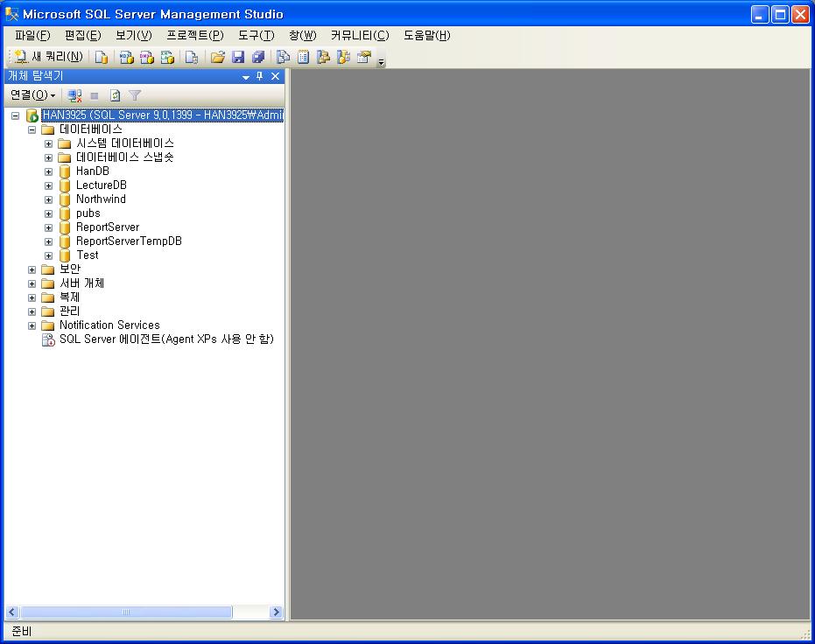Viewport: 815px width, 644px height.
Task: Open the View (보기) menu
Action: coord(134,35)
